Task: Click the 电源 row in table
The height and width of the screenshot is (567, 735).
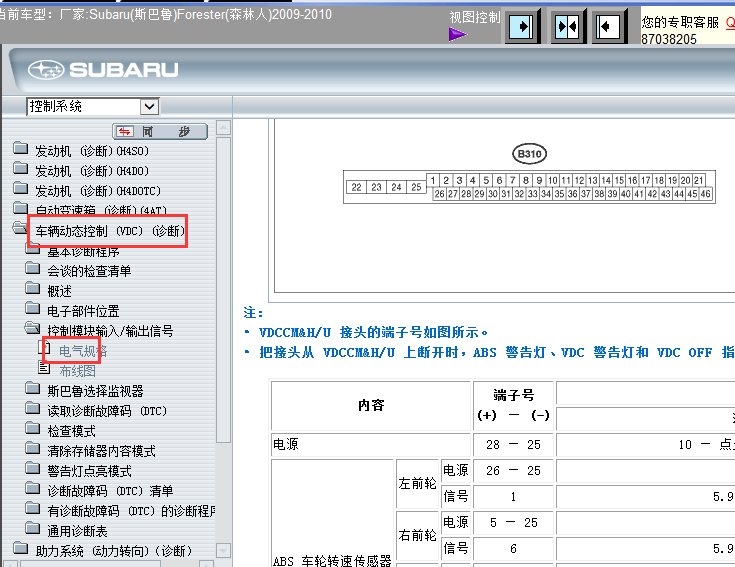Action: coord(371,444)
